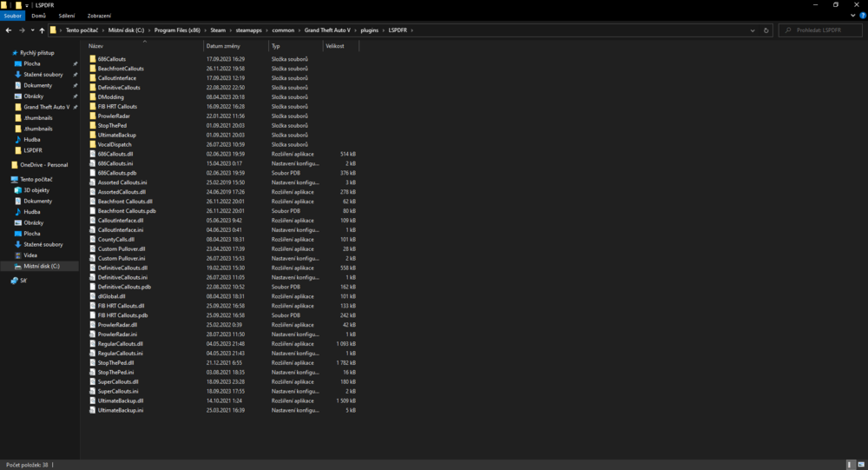Select the UltimateBackup.ini file

click(x=121, y=410)
